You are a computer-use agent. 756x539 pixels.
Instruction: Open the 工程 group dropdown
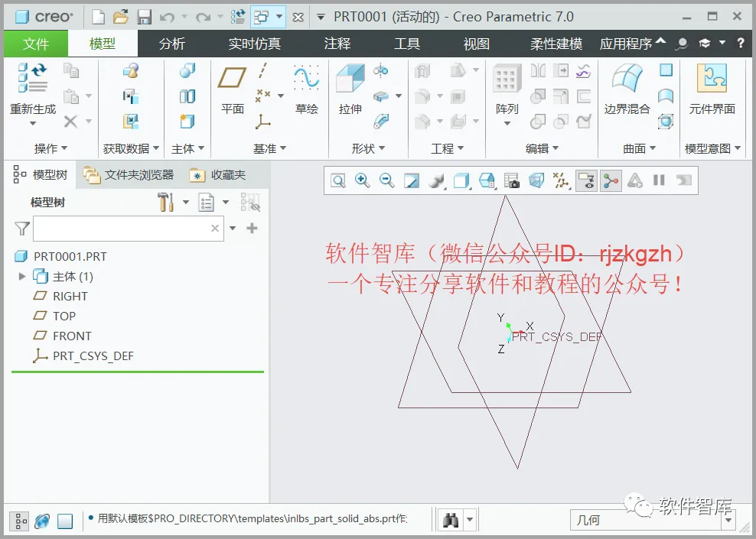pos(447,148)
